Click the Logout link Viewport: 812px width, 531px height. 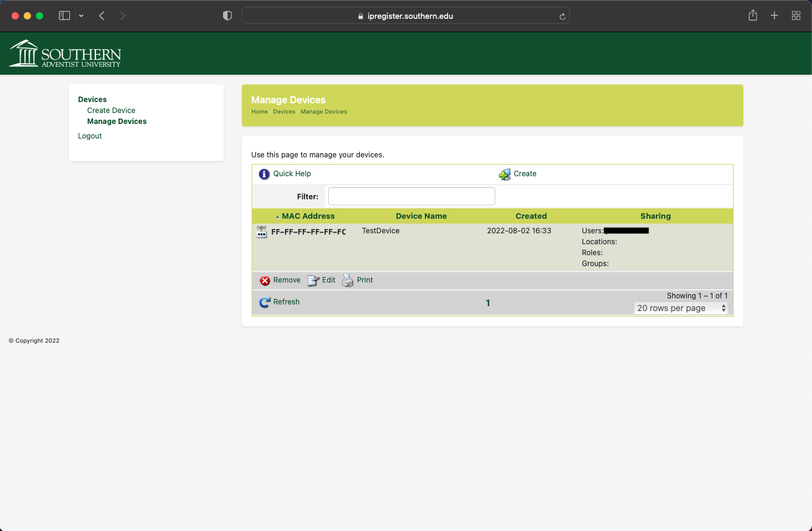point(90,136)
